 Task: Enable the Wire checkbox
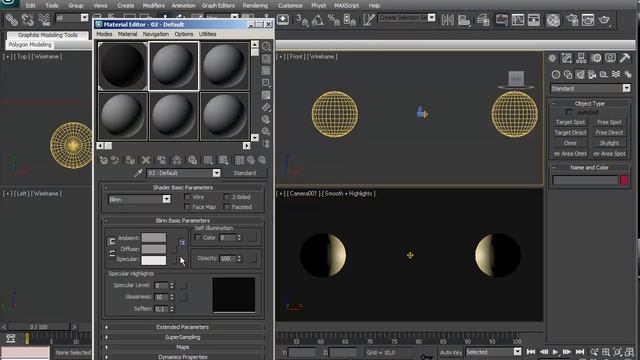[x=187, y=197]
